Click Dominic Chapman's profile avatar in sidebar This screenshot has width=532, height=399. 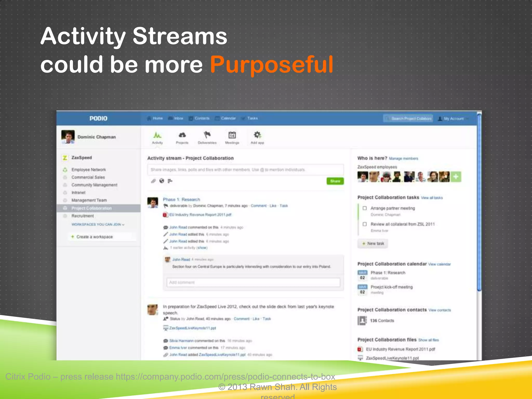[x=68, y=137]
